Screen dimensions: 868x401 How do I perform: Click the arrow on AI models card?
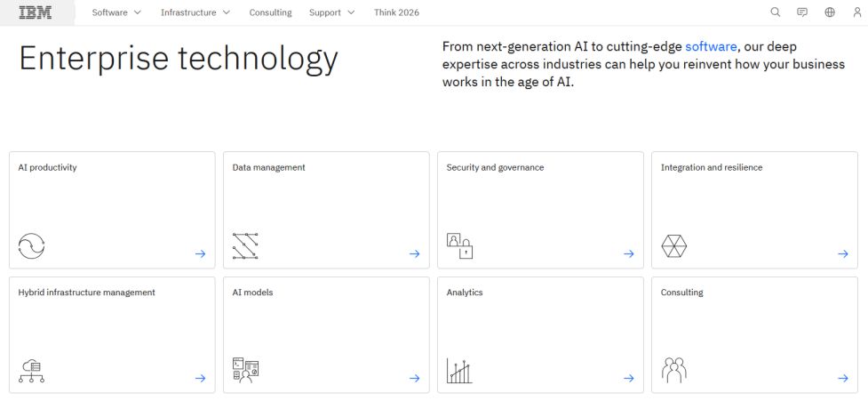(x=415, y=378)
